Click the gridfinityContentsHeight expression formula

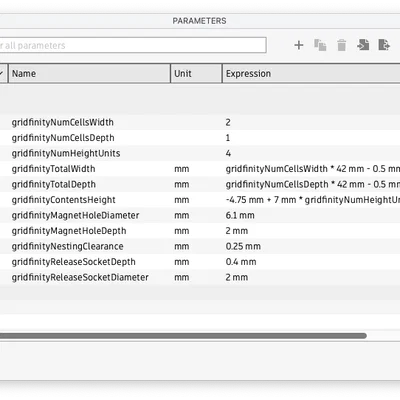pyautogui.click(x=313, y=200)
